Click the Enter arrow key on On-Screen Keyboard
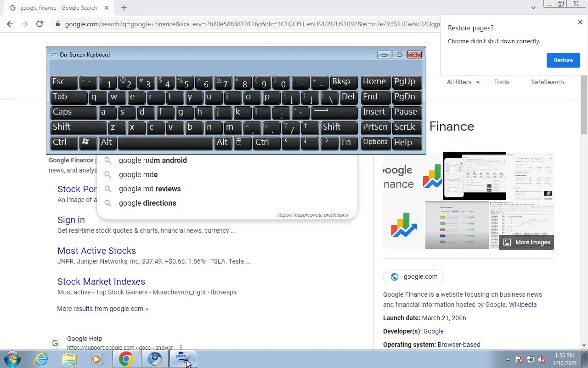This screenshot has height=368, width=588. coord(334,113)
